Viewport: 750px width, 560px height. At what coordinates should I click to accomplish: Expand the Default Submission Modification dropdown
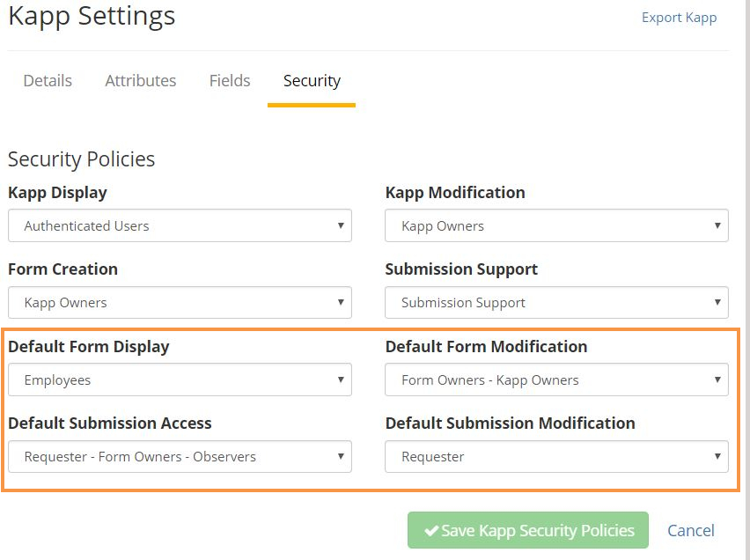point(556,456)
